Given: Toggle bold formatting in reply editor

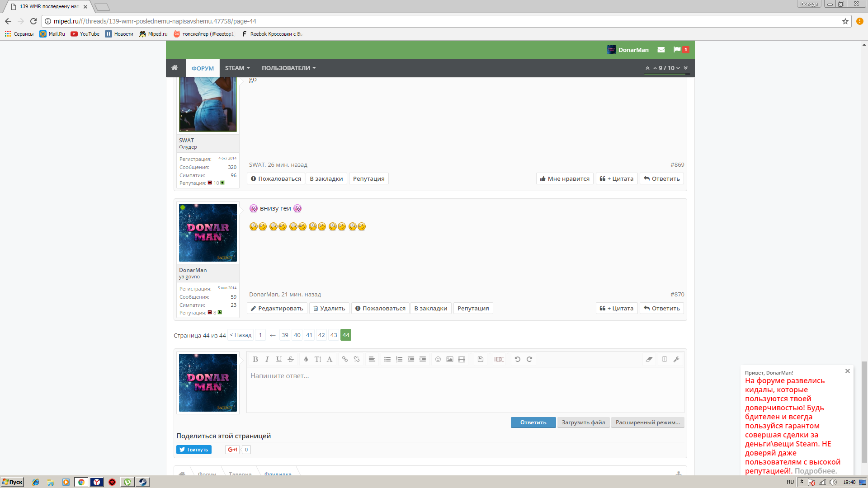Looking at the screenshot, I should coord(255,359).
